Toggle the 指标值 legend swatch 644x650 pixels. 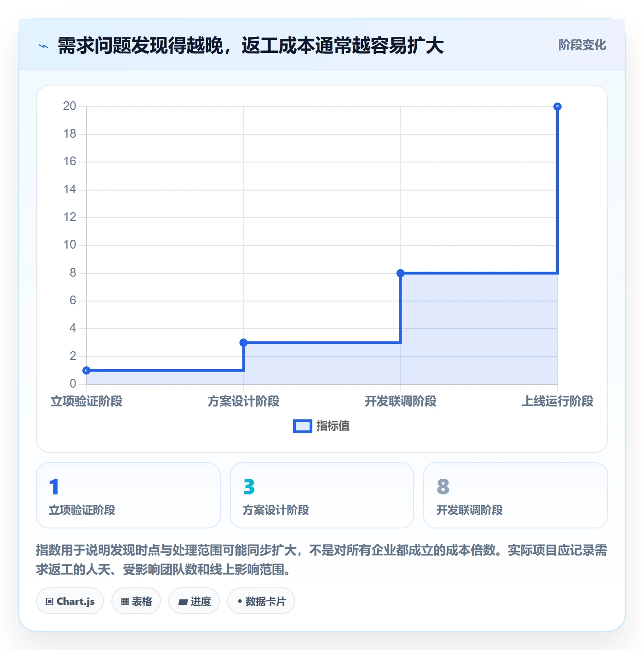[x=303, y=426]
